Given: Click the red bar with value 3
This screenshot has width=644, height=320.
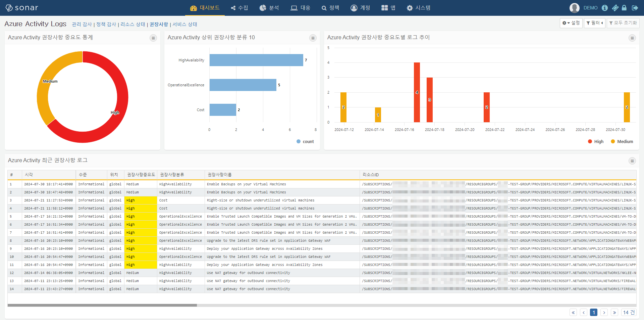Looking at the screenshot, I should 430,100.
